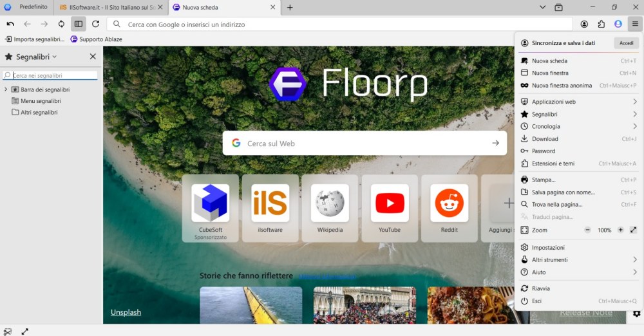This screenshot has width=644, height=336.
Task: Click the blue profile avatar icon
Action: (618, 24)
